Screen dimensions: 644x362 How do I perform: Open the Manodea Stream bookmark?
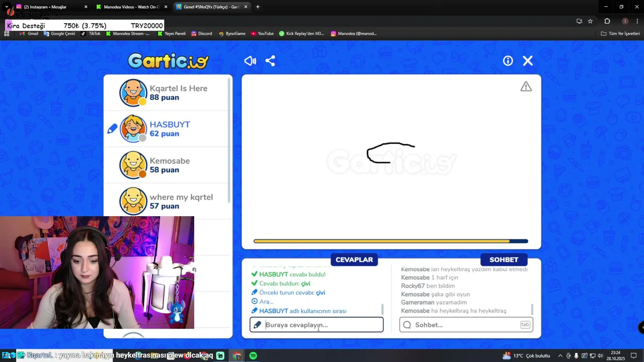coord(128,34)
